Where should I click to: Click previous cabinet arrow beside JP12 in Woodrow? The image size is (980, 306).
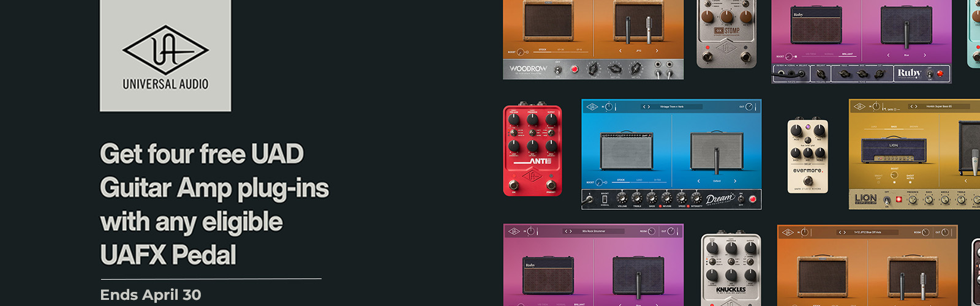[x=620, y=51]
